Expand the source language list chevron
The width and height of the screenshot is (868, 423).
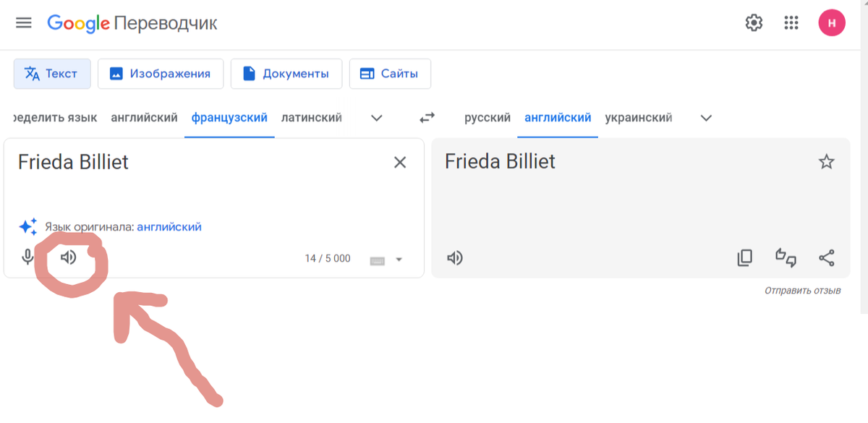(x=376, y=118)
